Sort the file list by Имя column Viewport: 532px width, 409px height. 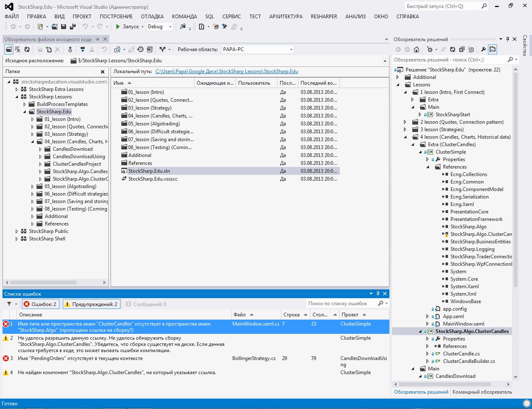153,83
